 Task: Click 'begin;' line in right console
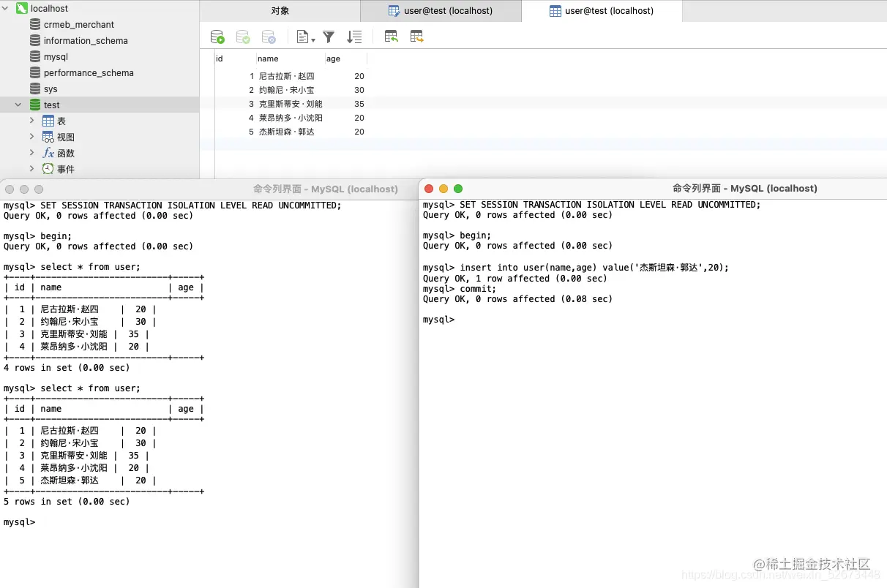(457, 235)
